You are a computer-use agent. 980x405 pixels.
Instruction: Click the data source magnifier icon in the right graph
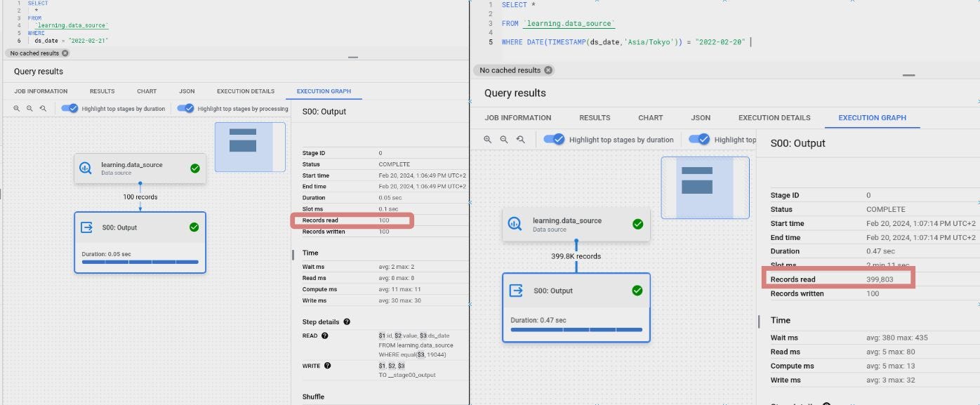click(515, 224)
